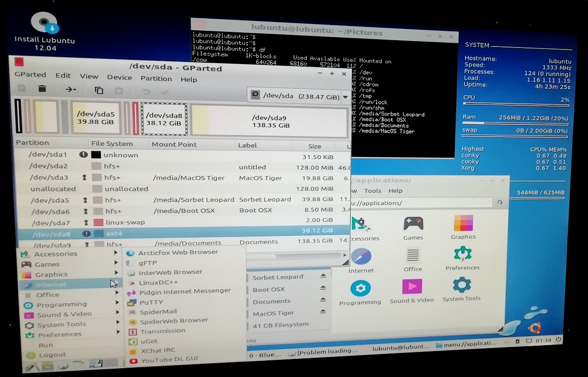Image resolution: width=588 pixels, height=377 pixels.
Task: Select the /dev/sda3 MacOS Tiger row
Action: tap(183, 178)
